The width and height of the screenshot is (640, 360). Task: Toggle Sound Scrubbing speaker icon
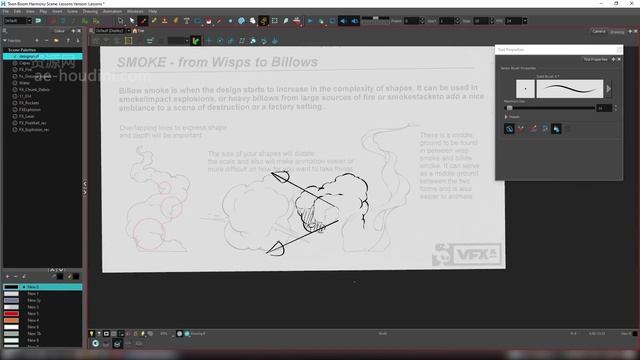pos(355,20)
